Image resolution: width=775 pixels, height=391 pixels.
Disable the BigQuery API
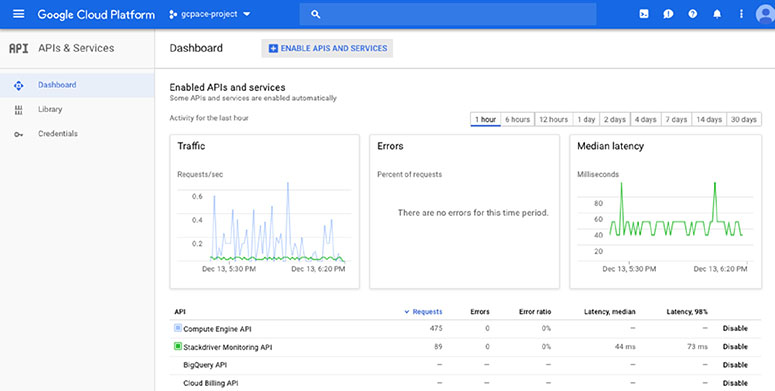735,365
